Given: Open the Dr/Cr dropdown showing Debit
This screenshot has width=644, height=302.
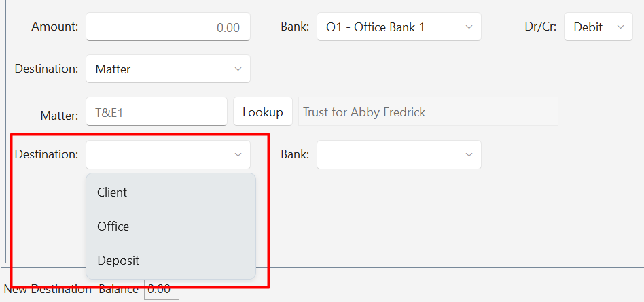Looking at the screenshot, I should tap(597, 27).
